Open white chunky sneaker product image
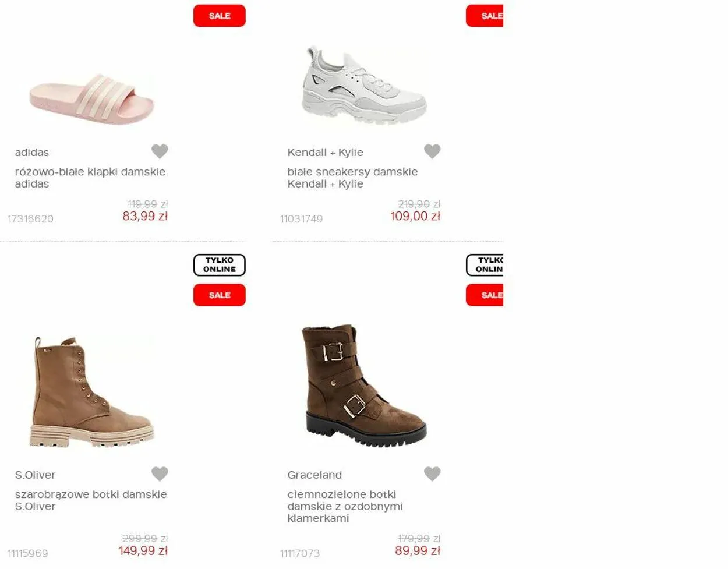This screenshot has width=728, height=569. click(x=365, y=85)
